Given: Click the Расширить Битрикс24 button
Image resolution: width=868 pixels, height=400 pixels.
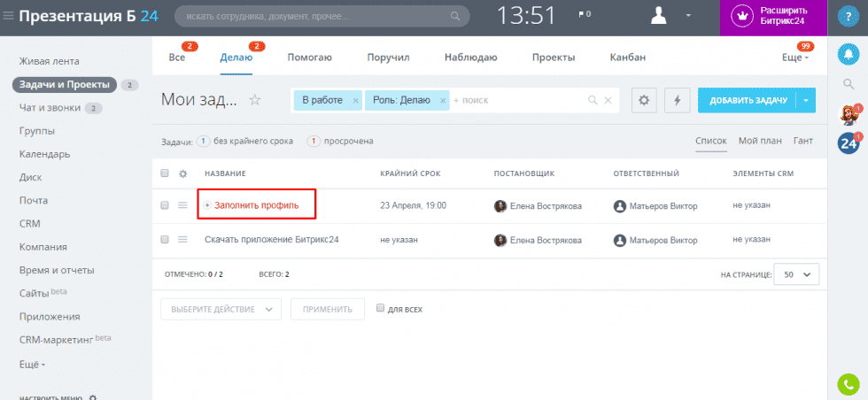Looking at the screenshot, I should 773,16.
